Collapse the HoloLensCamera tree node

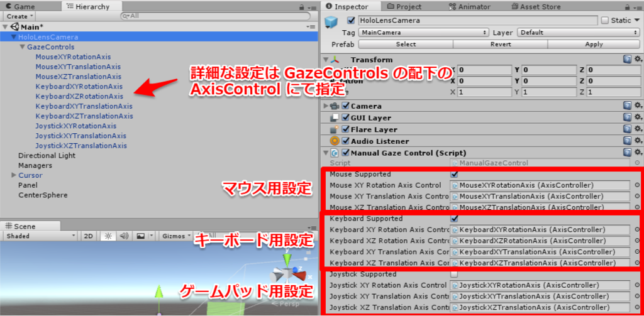pyautogui.click(x=14, y=37)
